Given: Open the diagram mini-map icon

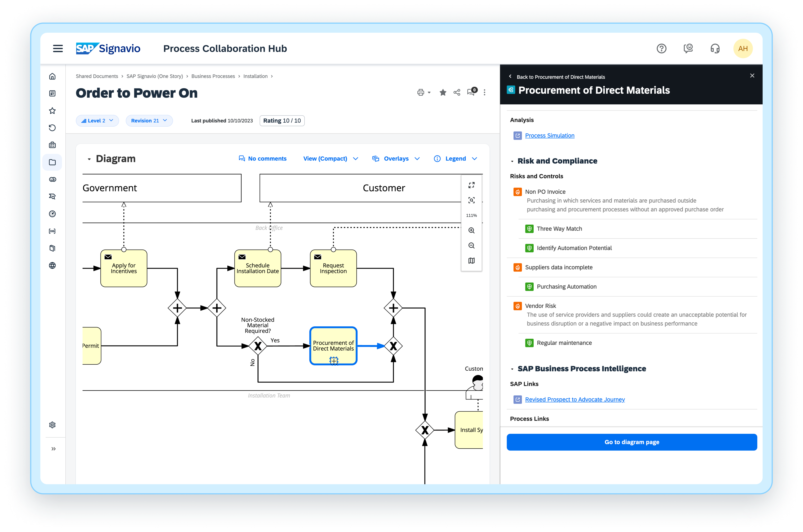Looking at the screenshot, I should click(471, 261).
